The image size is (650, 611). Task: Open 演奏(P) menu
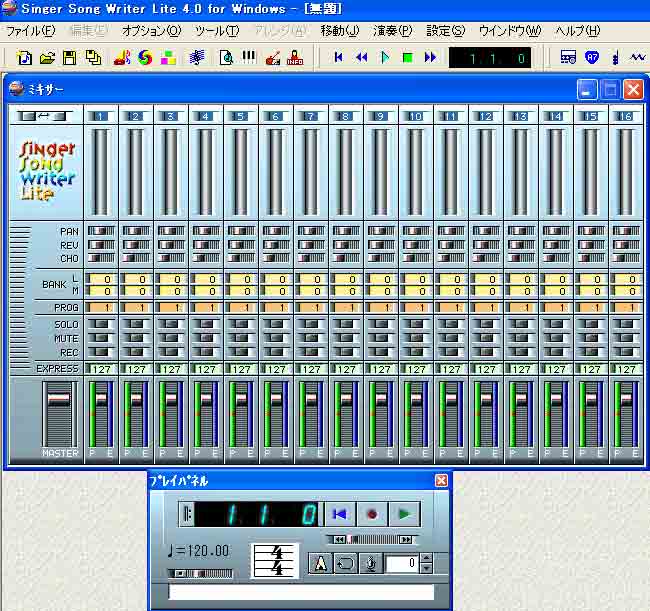(x=393, y=31)
